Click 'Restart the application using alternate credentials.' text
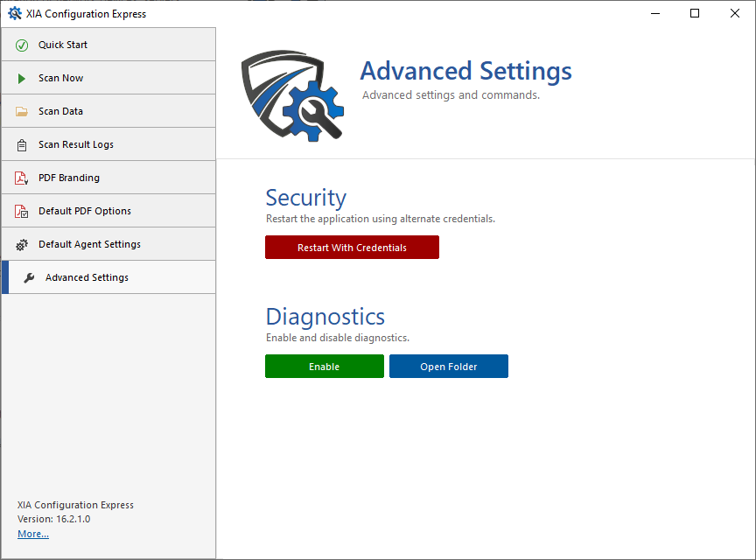Screen dimensions: 756x560 click(x=381, y=219)
